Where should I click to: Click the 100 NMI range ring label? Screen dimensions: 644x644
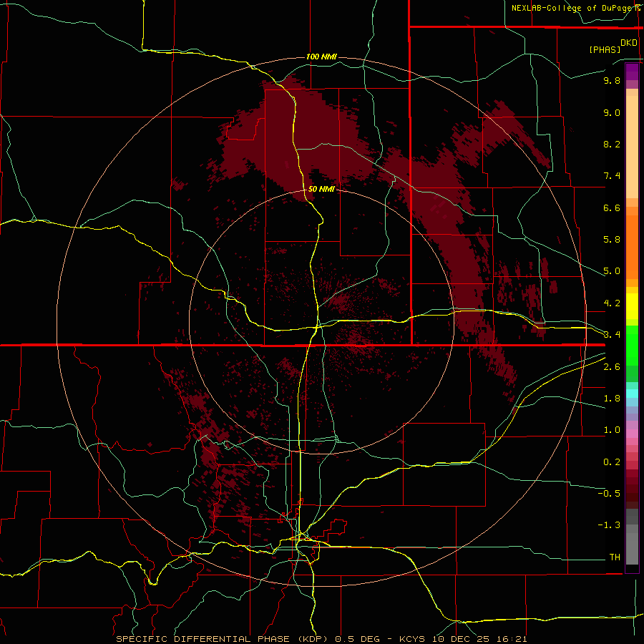321,57
